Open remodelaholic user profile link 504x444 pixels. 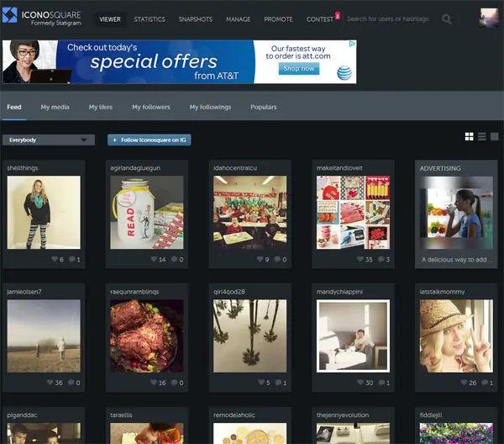click(x=234, y=415)
